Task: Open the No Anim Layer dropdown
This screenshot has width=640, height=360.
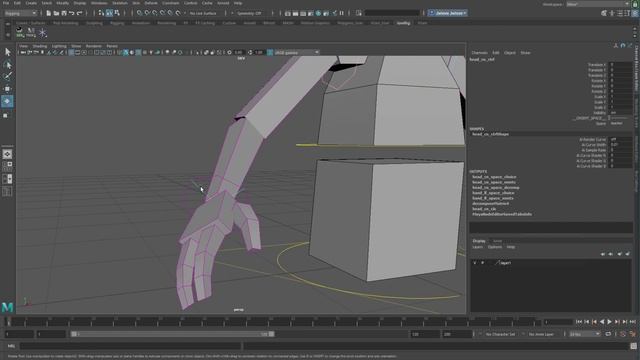Action: pos(541,334)
